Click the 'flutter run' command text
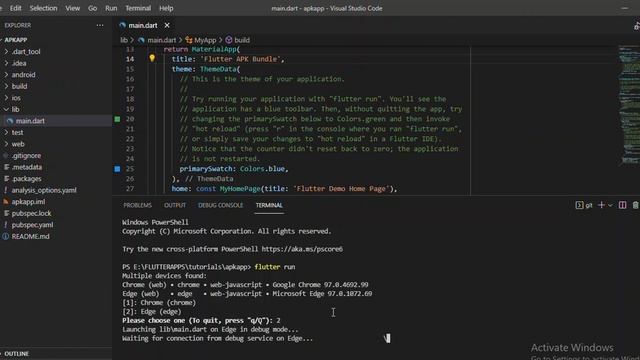The height and width of the screenshot is (360, 640). pos(275,267)
